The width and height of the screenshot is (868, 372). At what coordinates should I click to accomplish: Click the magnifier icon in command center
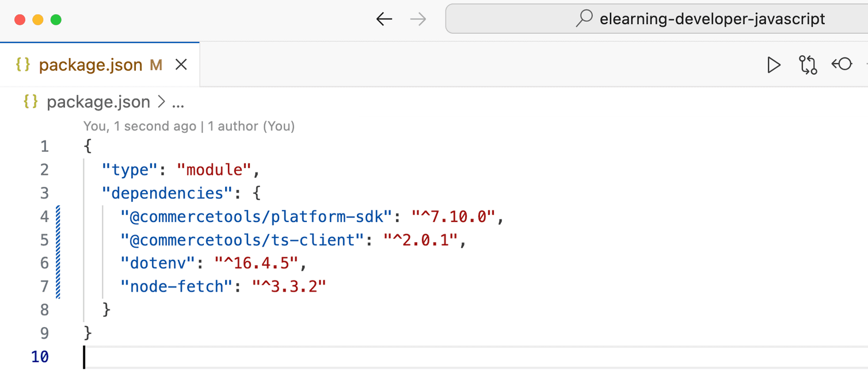[584, 19]
